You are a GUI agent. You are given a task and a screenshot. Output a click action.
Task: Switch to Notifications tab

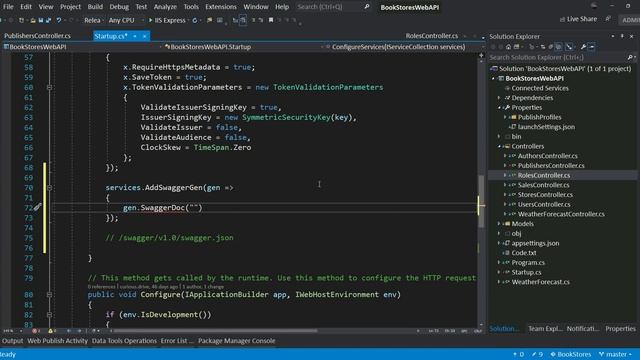click(583, 329)
